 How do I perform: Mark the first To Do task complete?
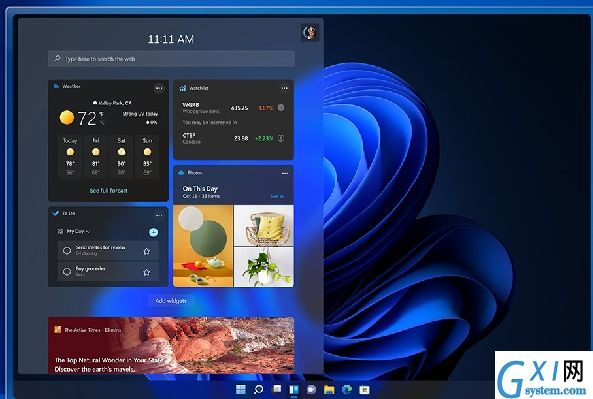[67, 250]
